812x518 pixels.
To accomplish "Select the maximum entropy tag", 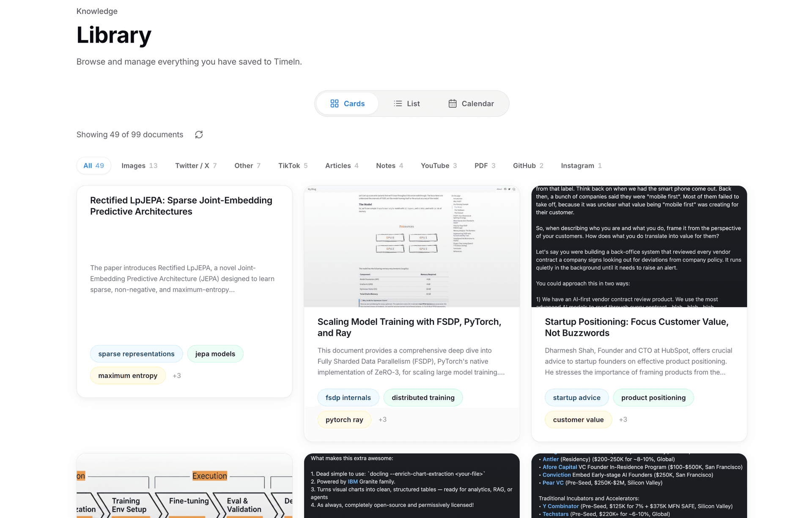I will [128, 375].
